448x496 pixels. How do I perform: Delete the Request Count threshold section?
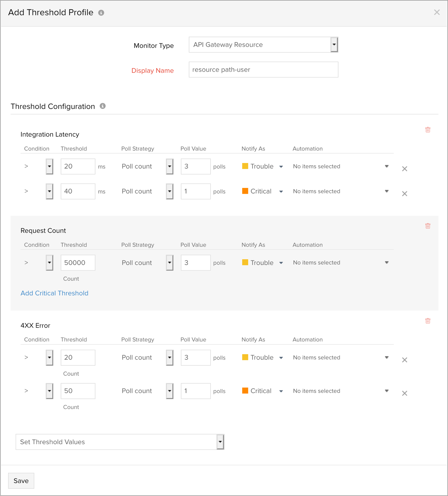(428, 226)
